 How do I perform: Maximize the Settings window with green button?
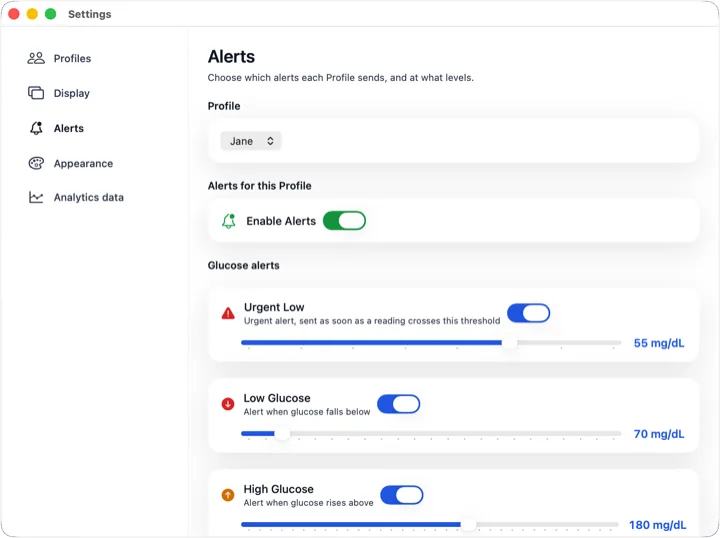pyautogui.click(x=51, y=14)
